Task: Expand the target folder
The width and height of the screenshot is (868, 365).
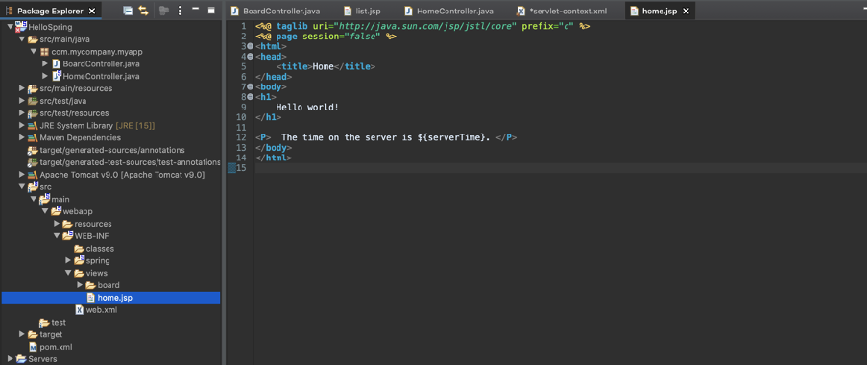Action: click(x=21, y=334)
